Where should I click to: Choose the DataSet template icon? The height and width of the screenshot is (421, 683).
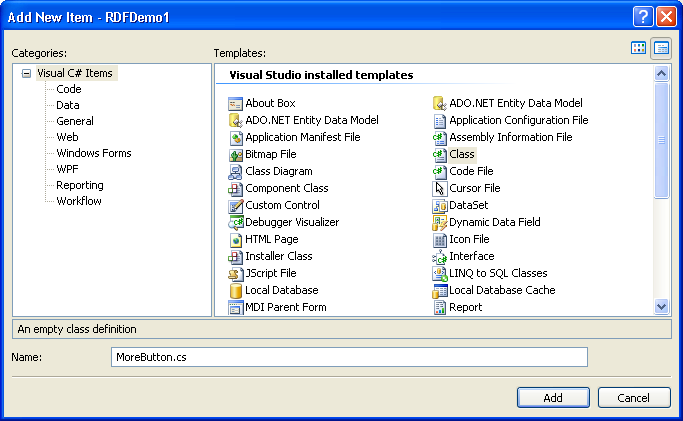click(x=440, y=205)
